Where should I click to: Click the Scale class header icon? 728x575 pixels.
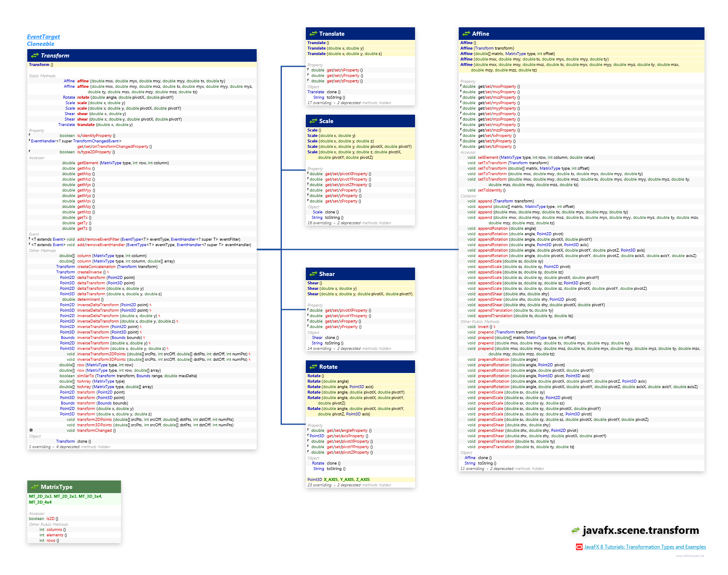313,121
